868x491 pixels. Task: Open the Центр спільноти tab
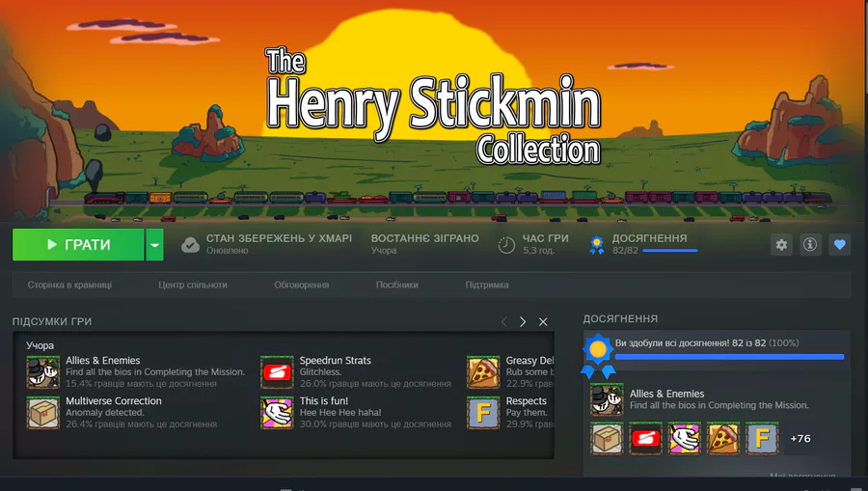pyautogui.click(x=193, y=285)
